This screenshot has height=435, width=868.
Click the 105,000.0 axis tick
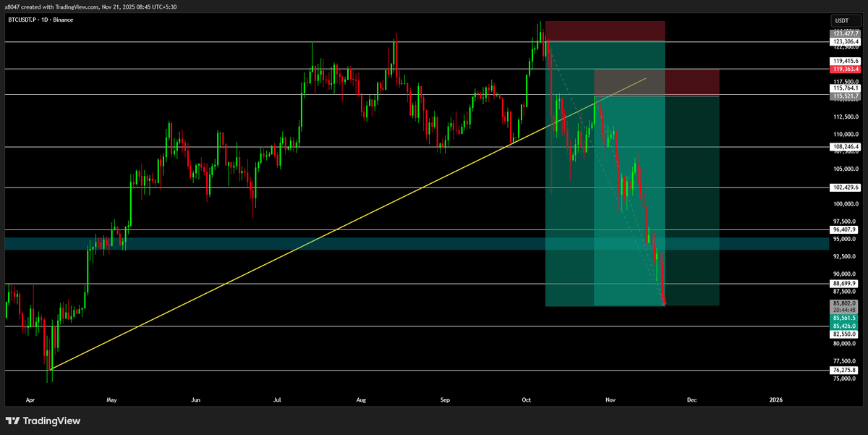[x=846, y=169]
